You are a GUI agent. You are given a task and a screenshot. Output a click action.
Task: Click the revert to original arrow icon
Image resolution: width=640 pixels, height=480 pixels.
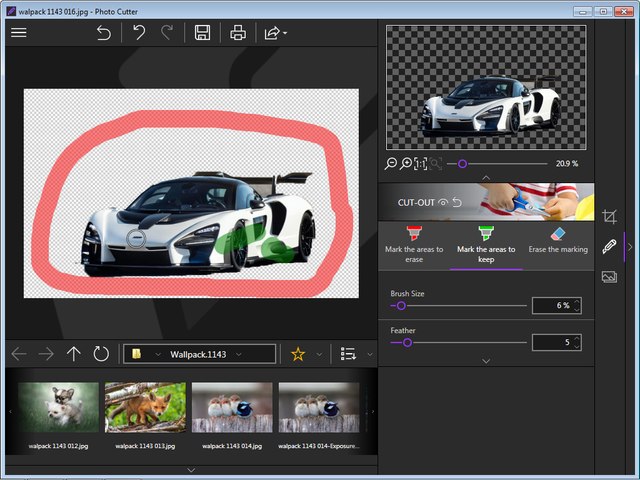coord(104,33)
